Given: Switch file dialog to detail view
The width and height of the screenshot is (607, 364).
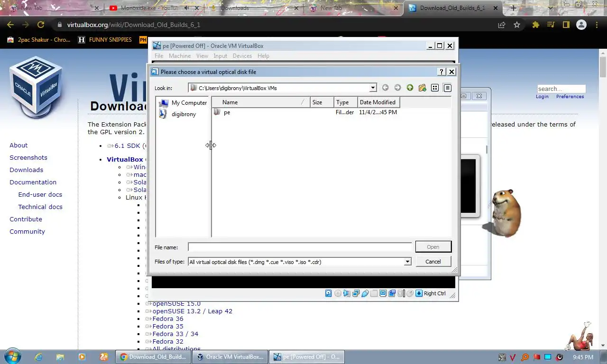Looking at the screenshot, I should click(447, 88).
